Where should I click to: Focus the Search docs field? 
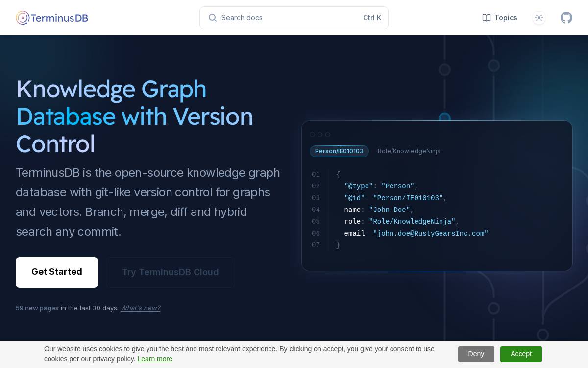pos(294,18)
